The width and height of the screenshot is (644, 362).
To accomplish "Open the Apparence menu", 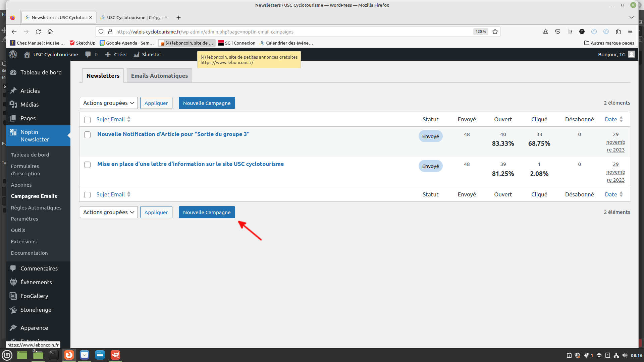I will pyautogui.click(x=38, y=328).
